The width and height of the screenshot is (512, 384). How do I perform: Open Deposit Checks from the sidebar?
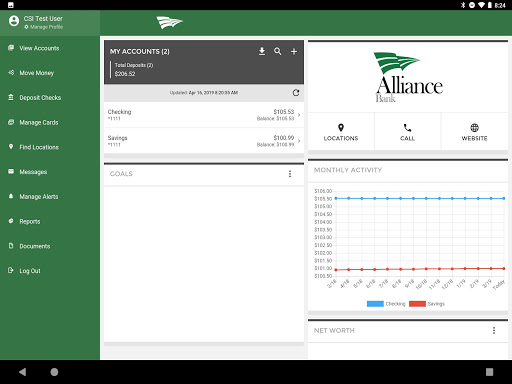pyautogui.click(x=40, y=98)
